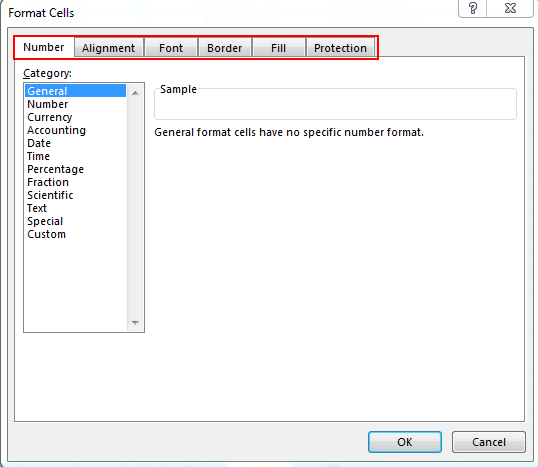Close the Format Cells dialog
This screenshot has width=538, height=467.
coord(510,8)
